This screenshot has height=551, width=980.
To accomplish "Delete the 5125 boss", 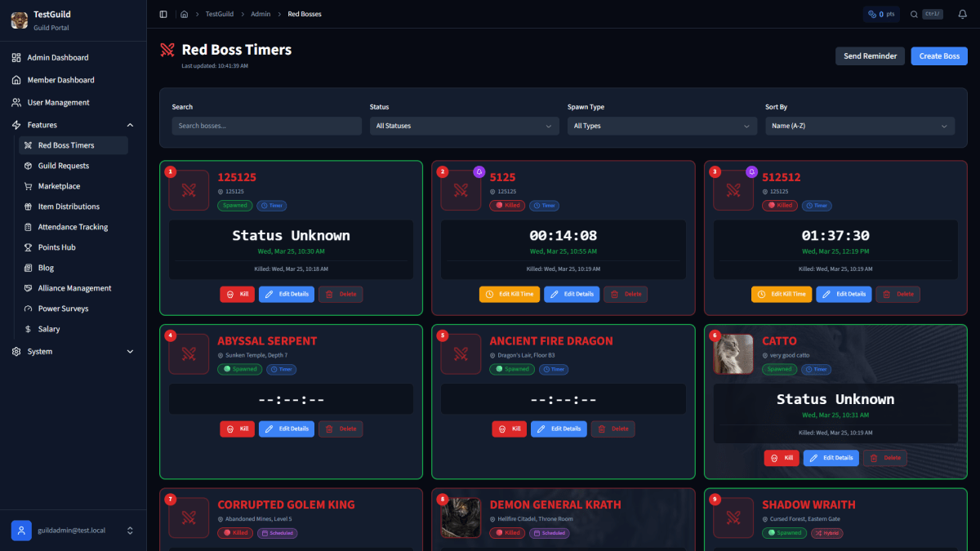I will (626, 294).
